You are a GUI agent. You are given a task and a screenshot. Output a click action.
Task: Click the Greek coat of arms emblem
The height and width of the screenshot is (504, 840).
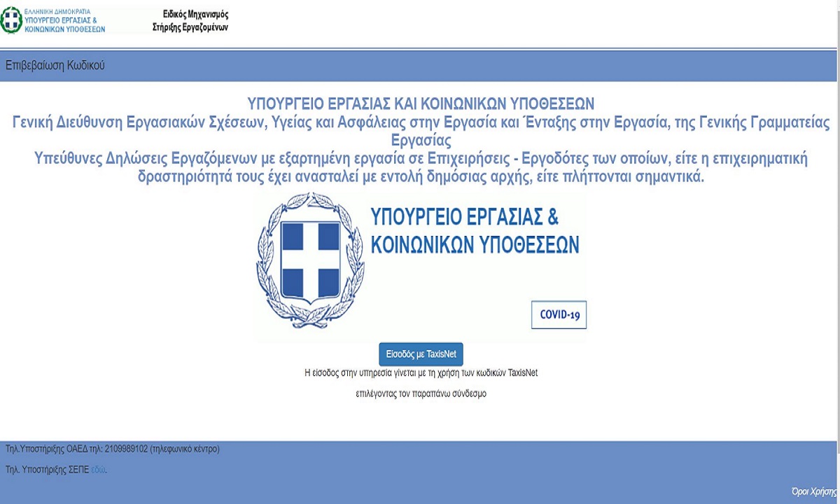[309, 260]
